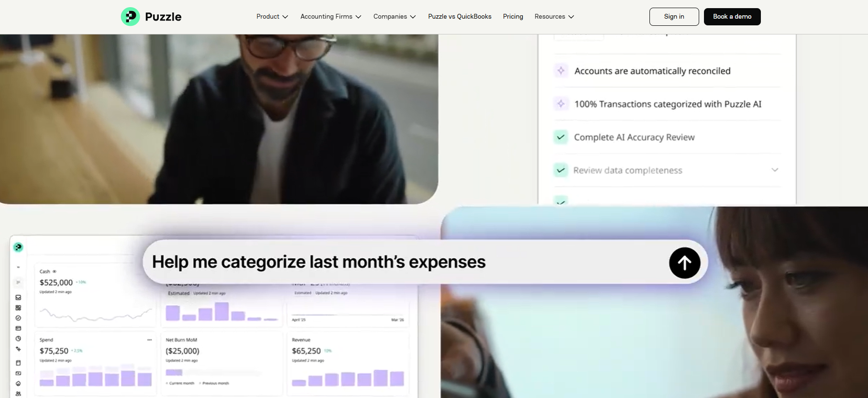Click the sparkle icon beside Accounts are automatically reconciled
The width and height of the screenshot is (868, 398).
click(x=560, y=71)
